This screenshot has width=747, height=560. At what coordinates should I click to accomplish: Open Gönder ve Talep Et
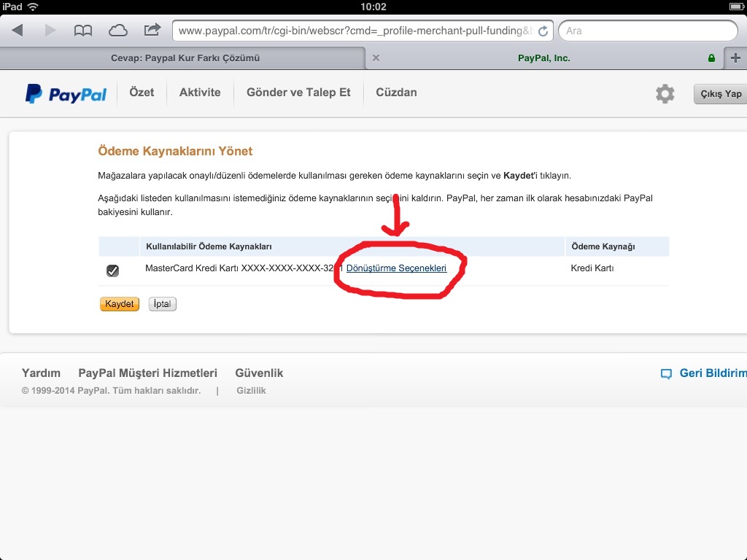[298, 93]
